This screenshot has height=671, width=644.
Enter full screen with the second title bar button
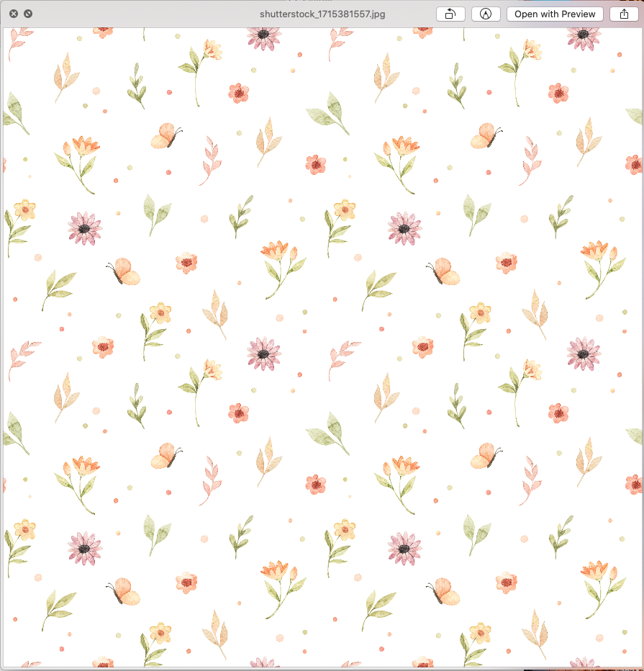(28, 14)
